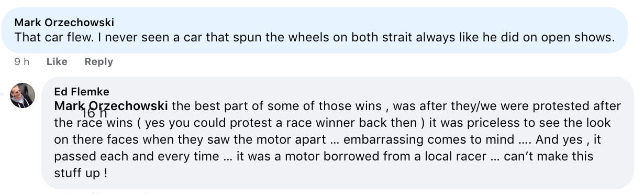The width and height of the screenshot is (644, 194).
Task: Click the bold Mark Orzechowski mention in reply
Action: point(111,106)
